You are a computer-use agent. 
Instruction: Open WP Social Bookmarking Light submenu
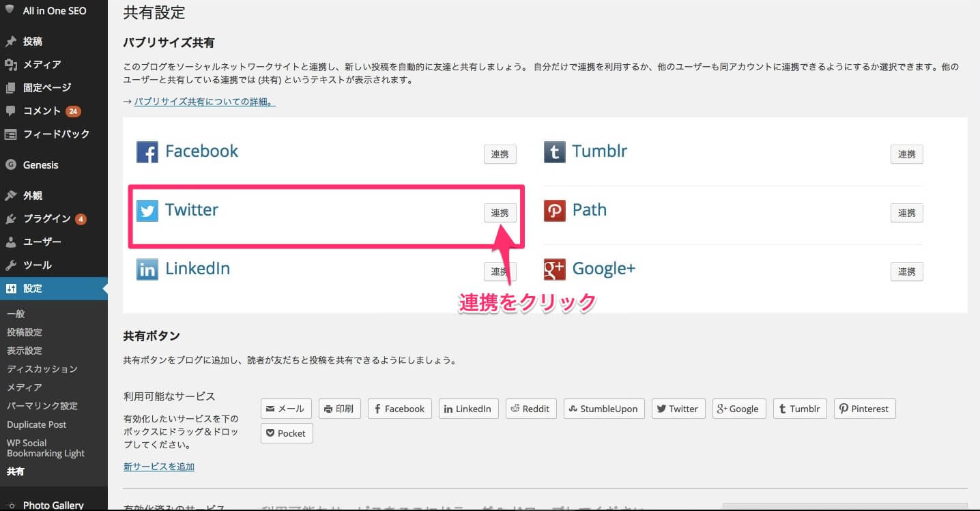click(46, 448)
